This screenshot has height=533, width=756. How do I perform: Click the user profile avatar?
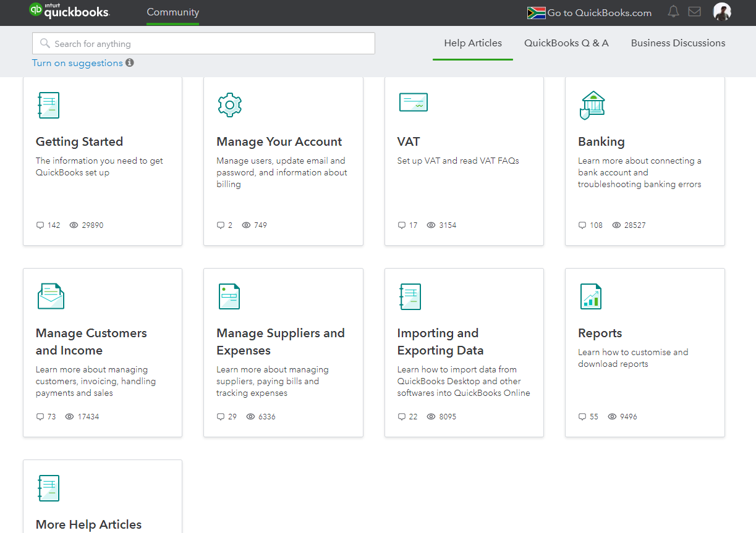click(x=721, y=12)
